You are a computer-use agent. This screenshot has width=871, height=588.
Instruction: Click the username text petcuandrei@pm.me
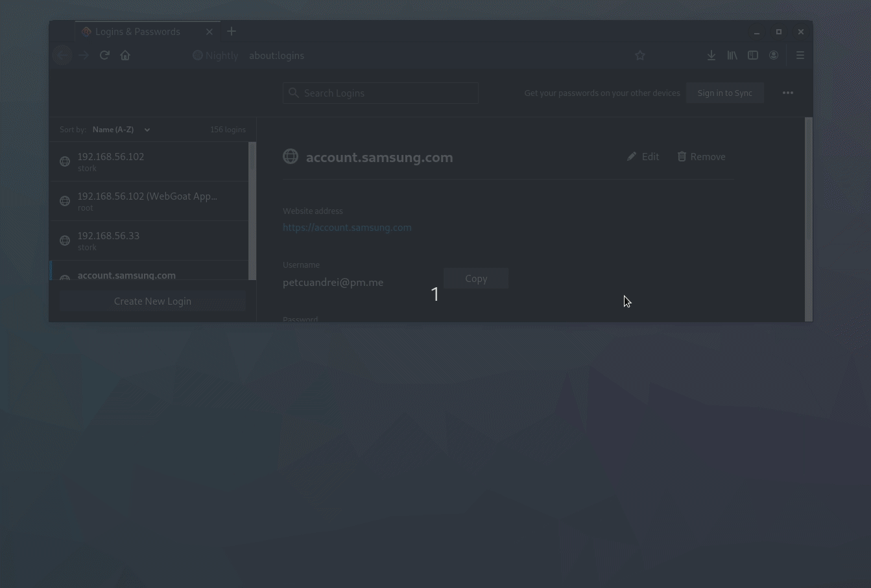coord(333,283)
